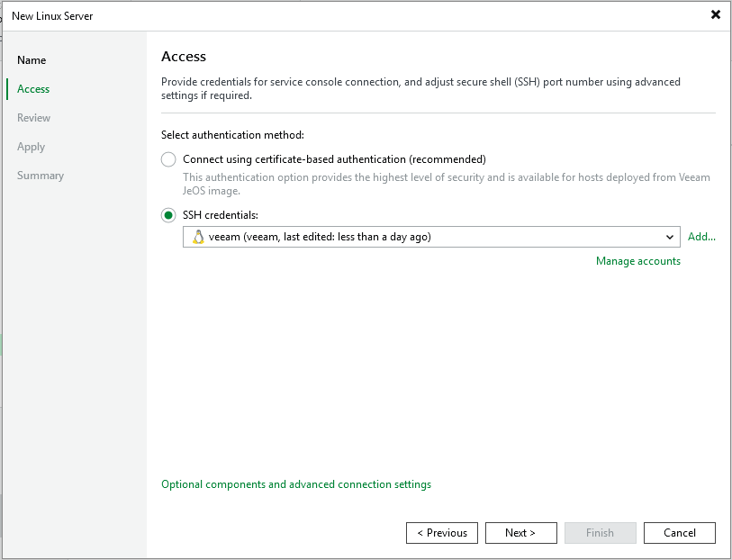Expand the credentials dropdown arrow
Image resolution: width=732 pixels, height=560 pixels.
(x=670, y=237)
